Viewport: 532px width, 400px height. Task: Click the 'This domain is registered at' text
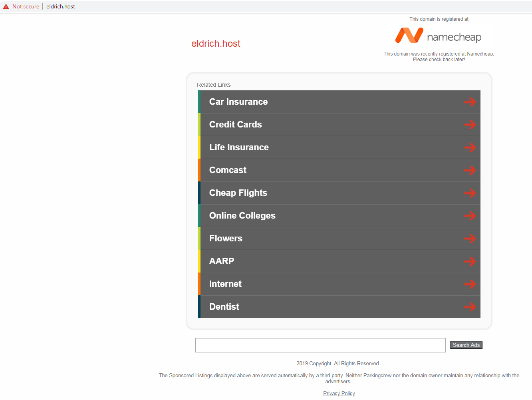439,19
